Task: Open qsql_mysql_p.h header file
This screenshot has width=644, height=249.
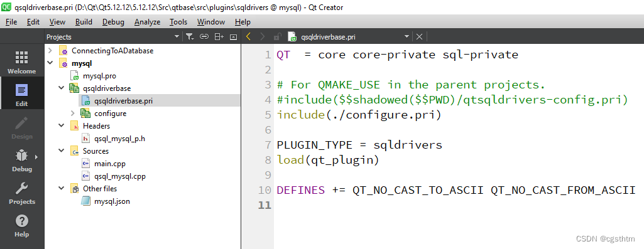Action: tap(119, 138)
